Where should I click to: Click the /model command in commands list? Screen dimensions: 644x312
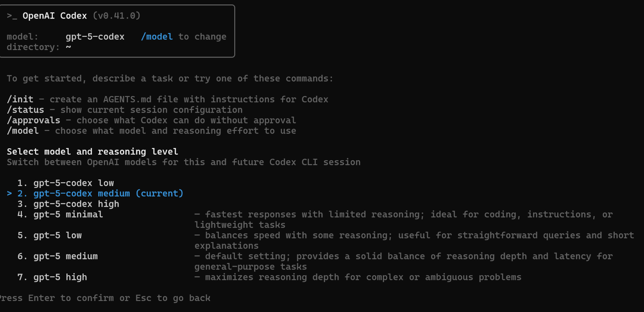click(x=23, y=131)
